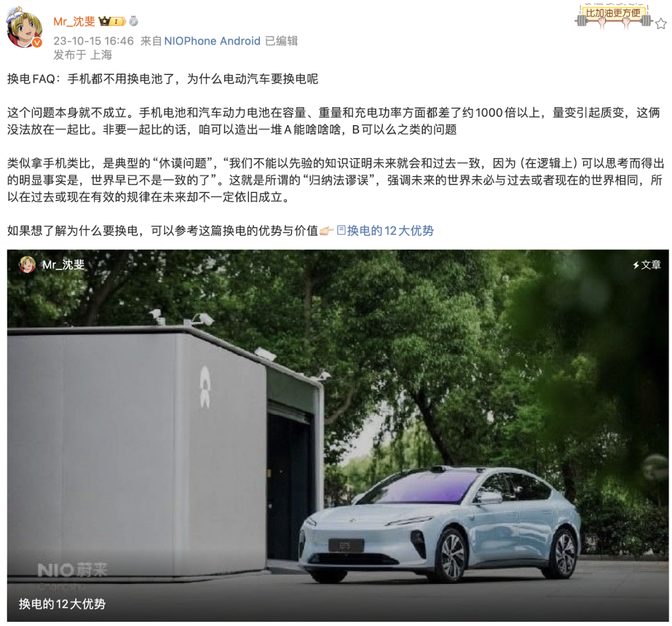672x626 pixels.
Task: Click the crown VIP membership badge
Action: (x=112, y=21)
